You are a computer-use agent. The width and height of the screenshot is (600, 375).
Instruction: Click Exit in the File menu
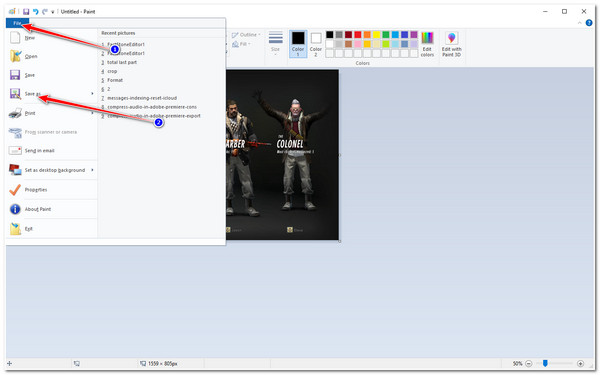[52, 229]
